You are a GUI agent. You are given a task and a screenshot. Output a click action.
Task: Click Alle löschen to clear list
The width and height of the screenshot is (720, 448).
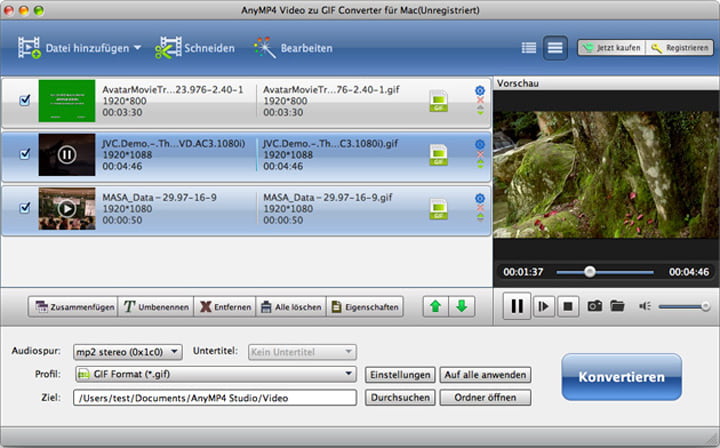coord(291,307)
